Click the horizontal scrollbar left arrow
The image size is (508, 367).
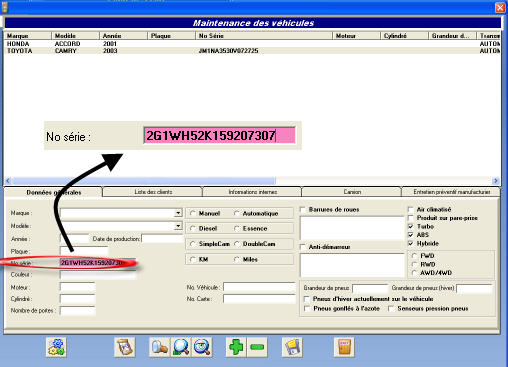[x=8, y=181]
